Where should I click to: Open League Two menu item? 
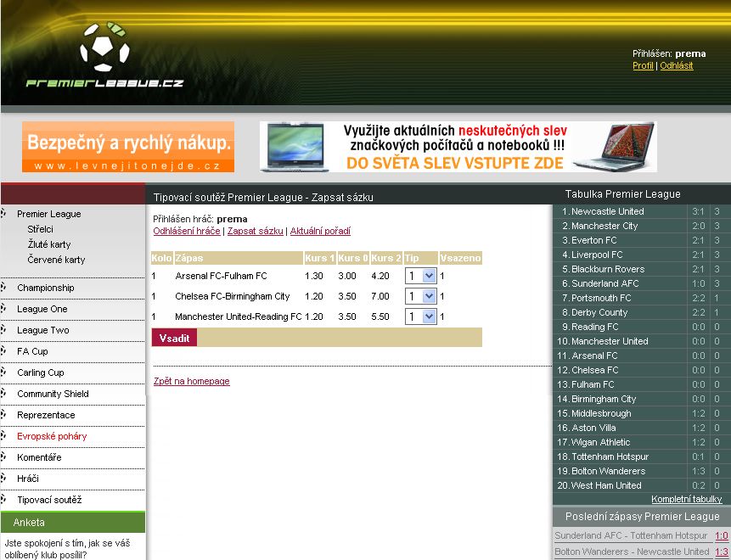click(43, 330)
